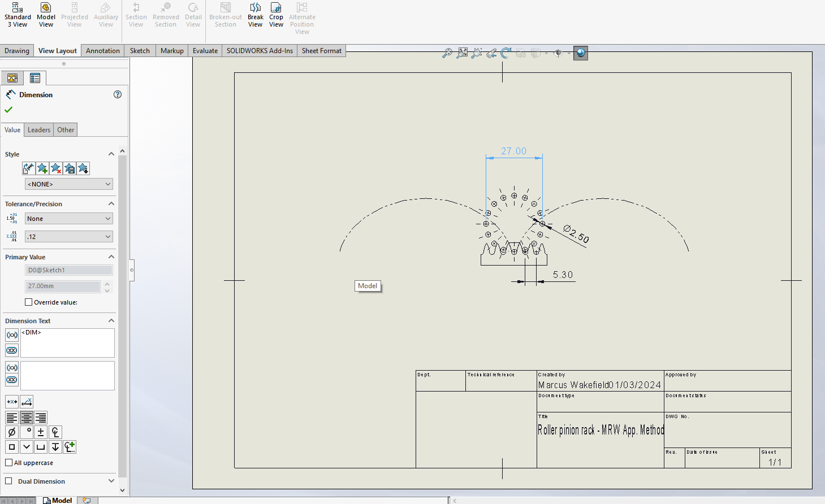The width and height of the screenshot is (825, 504).
Task: Enable the Override value checkbox
Action: (28, 302)
